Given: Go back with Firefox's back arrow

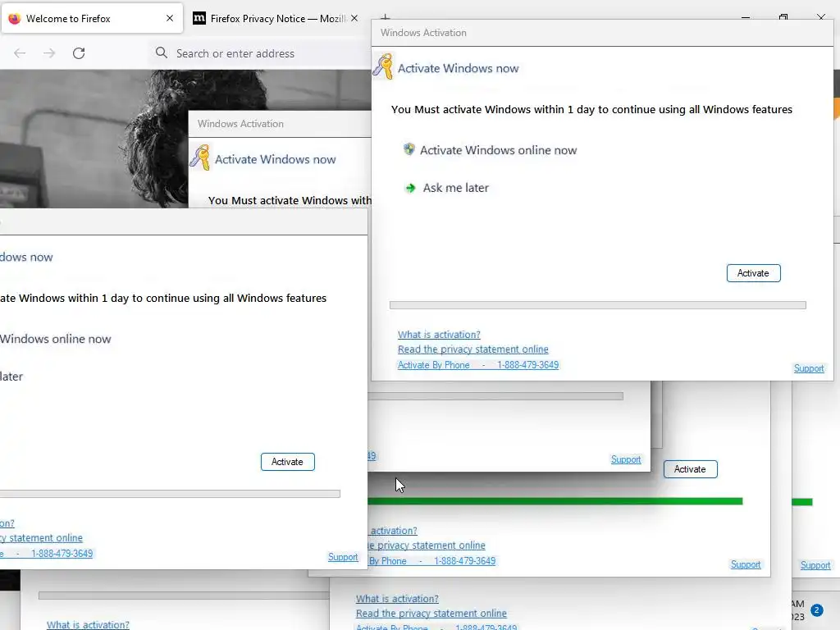Looking at the screenshot, I should (20, 53).
